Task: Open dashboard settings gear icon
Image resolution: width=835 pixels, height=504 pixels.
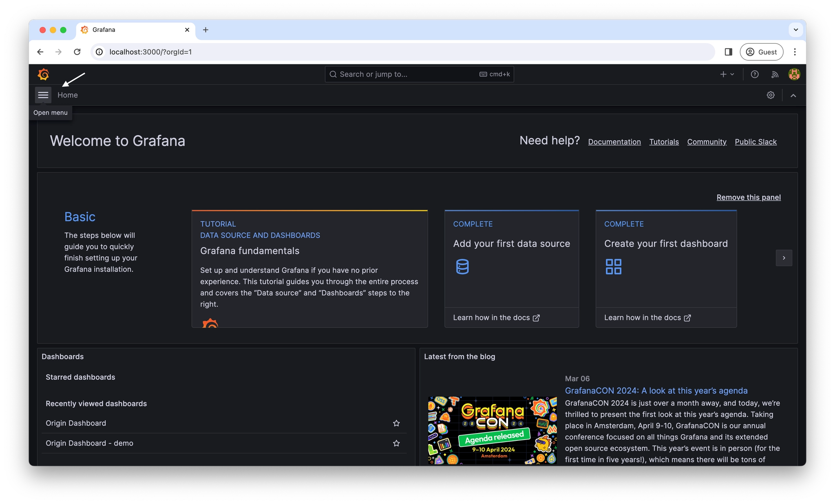Action: (771, 95)
